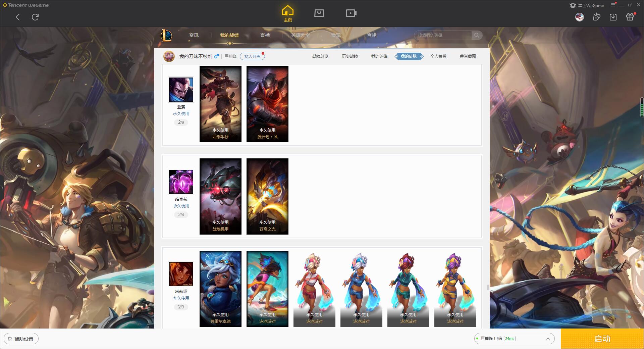This screenshot has height=349, width=644.
Task: Click the Tencent WeGame title logo
Action: click(x=26, y=5)
